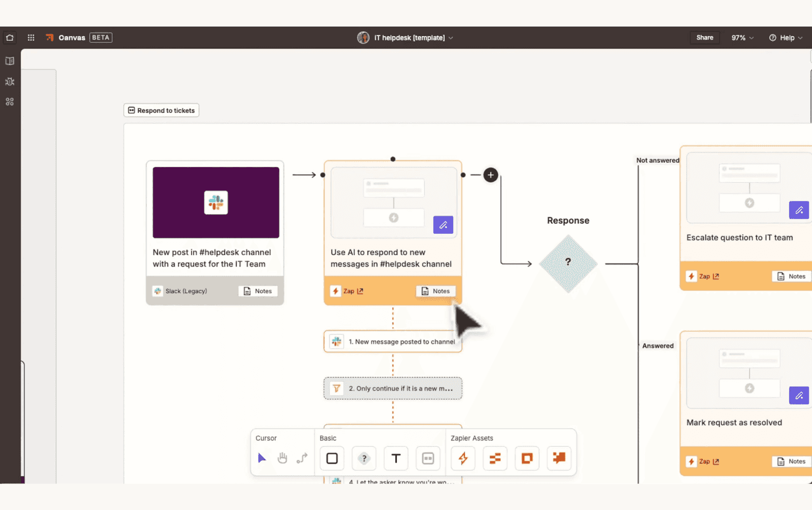Select the Connector line tool

coord(302,458)
